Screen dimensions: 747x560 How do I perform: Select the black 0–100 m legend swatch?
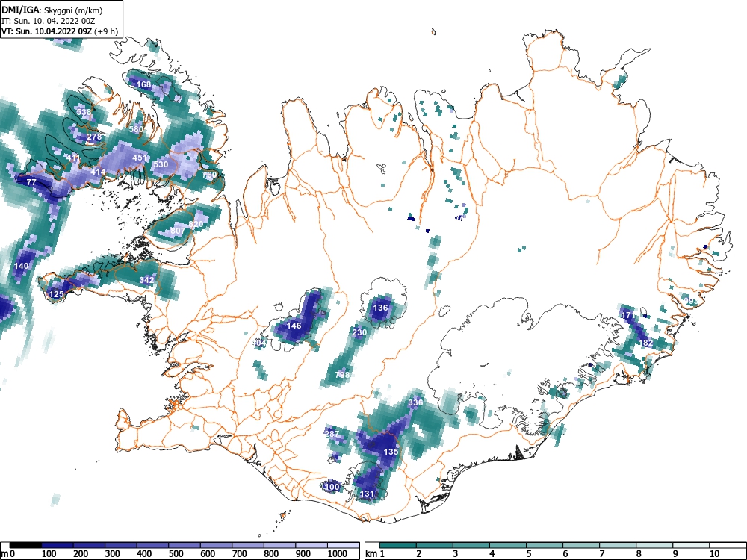point(25,545)
